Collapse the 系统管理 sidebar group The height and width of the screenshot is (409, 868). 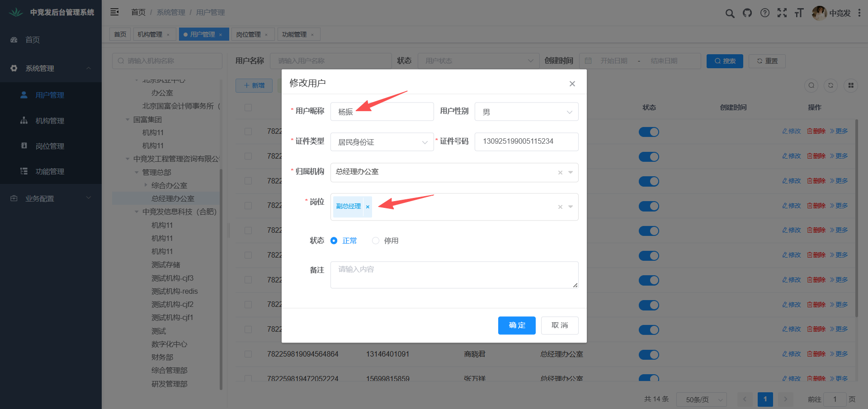point(51,68)
